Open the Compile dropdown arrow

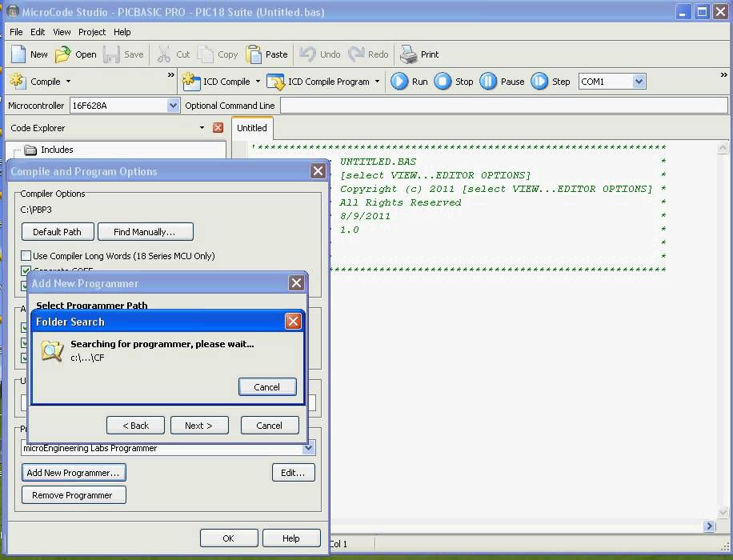click(68, 82)
